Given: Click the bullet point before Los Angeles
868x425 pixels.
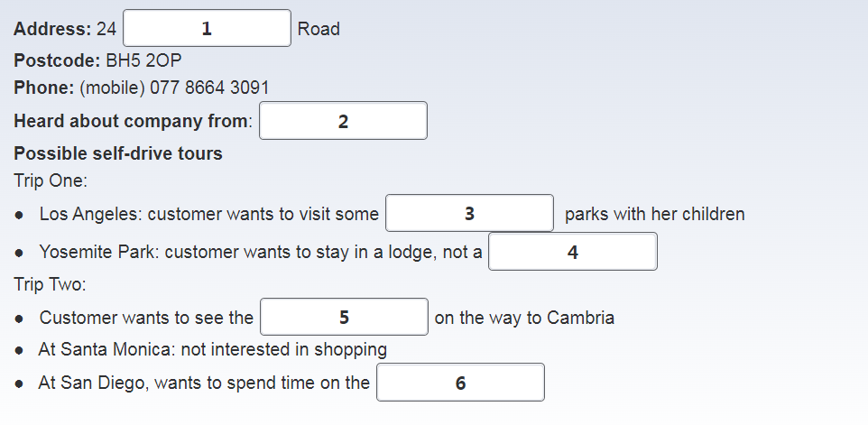Looking at the screenshot, I should click(19, 216).
